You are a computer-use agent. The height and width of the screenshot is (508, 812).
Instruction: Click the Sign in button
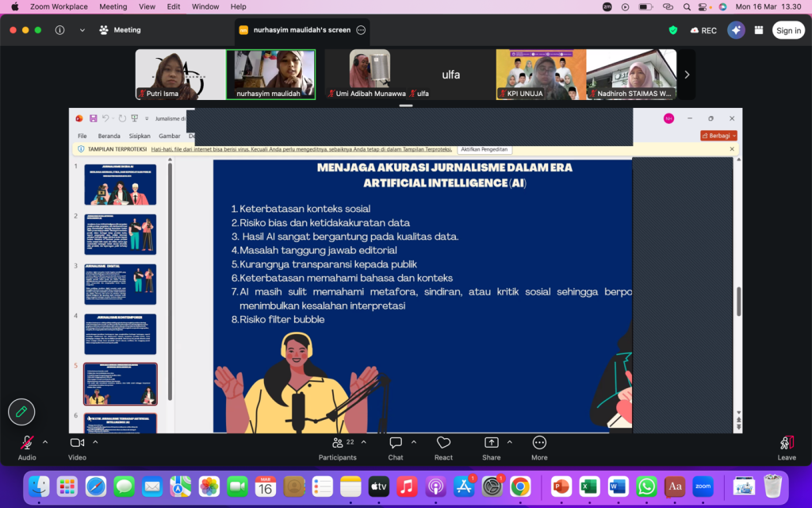(x=788, y=30)
